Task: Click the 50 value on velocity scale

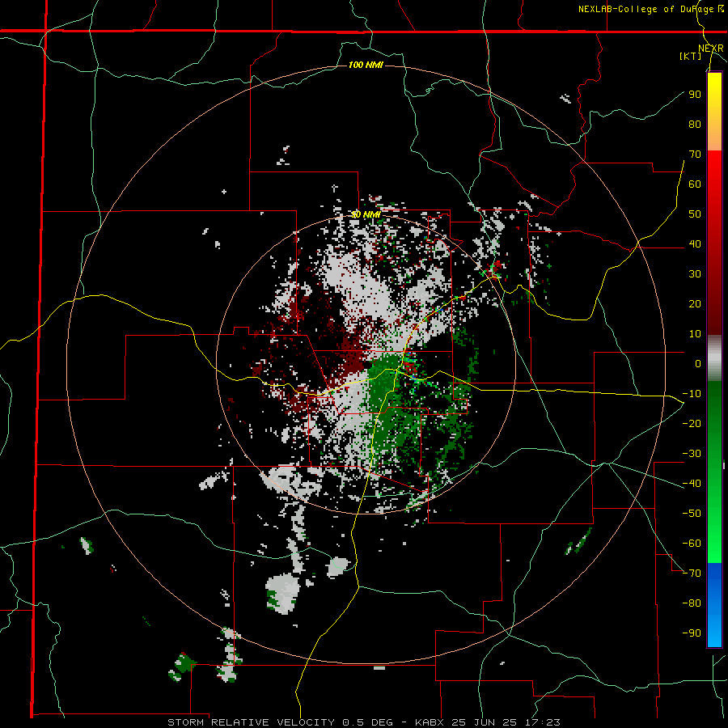Action: (x=695, y=214)
